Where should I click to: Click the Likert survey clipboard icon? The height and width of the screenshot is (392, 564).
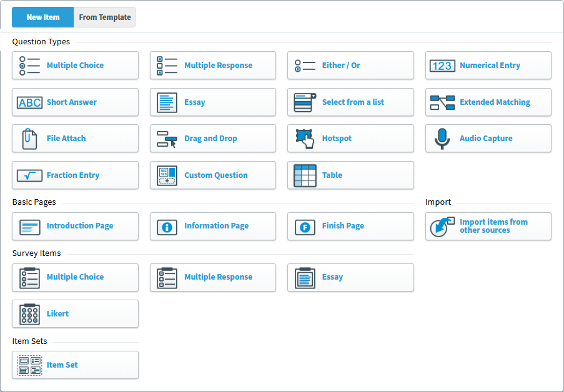pyautogui.click(x=29, y=313)
